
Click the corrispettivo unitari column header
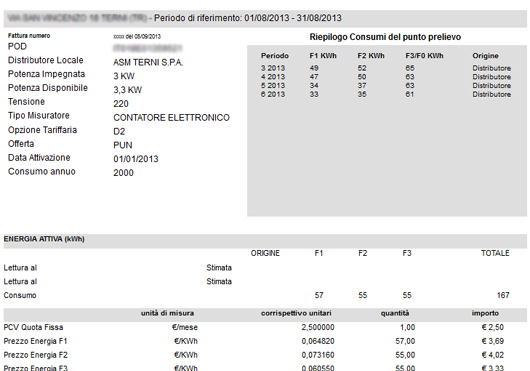(296, 313)
